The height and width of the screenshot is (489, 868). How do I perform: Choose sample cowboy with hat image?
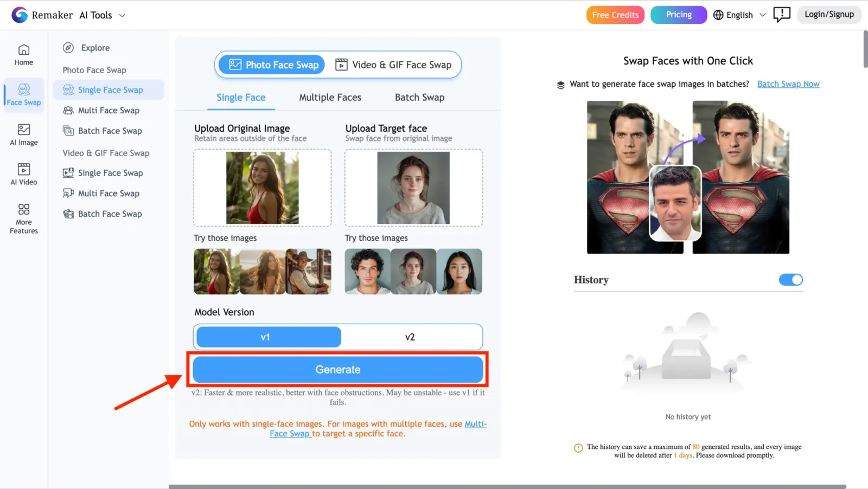point(308,272)
